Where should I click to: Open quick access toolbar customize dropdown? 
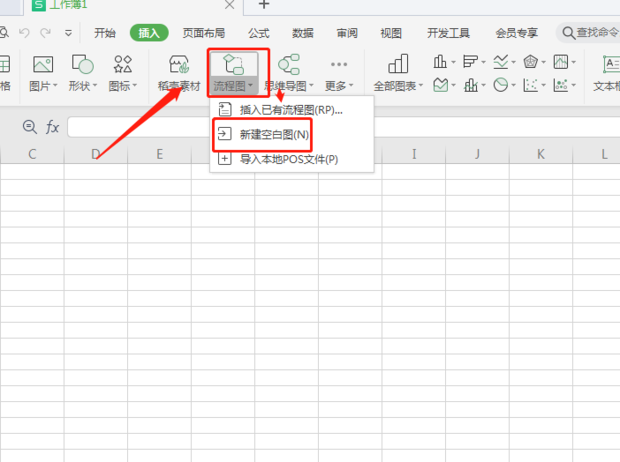pyautogui.click(x=68, y=33)
